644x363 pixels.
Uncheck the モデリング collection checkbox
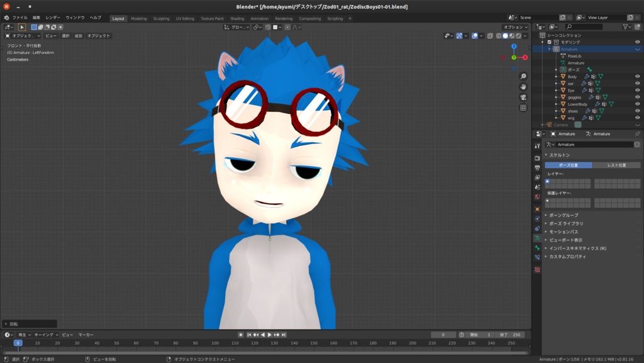tap(549, 42)
